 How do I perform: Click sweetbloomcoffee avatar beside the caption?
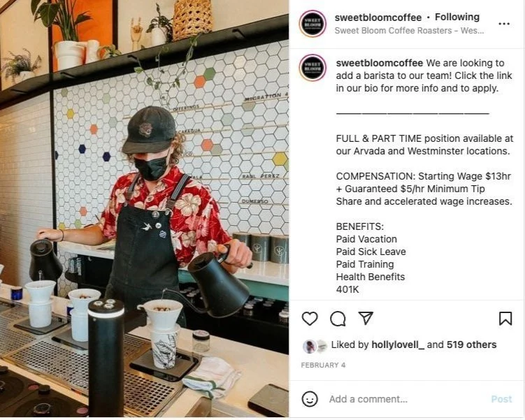pos(312,68)
